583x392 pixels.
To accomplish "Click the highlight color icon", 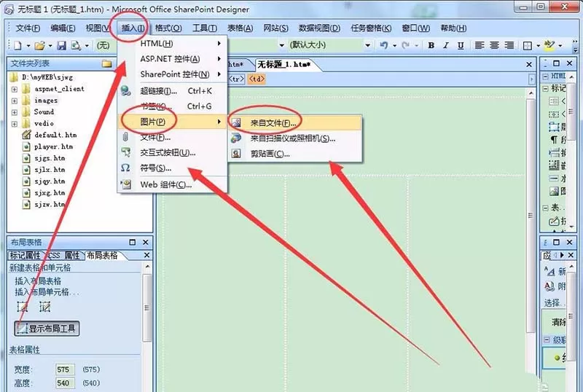I will [549, 45].
